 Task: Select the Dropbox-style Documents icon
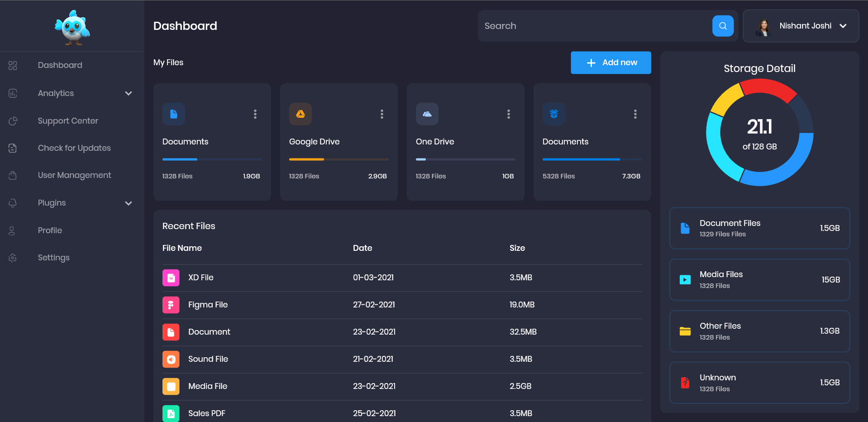click(x=553, y=114)
